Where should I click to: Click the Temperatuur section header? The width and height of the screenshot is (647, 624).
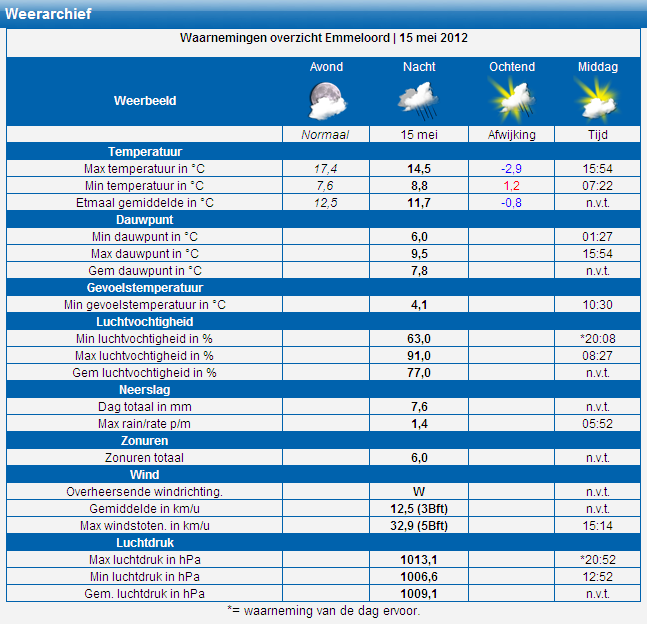tap(145, 152)
